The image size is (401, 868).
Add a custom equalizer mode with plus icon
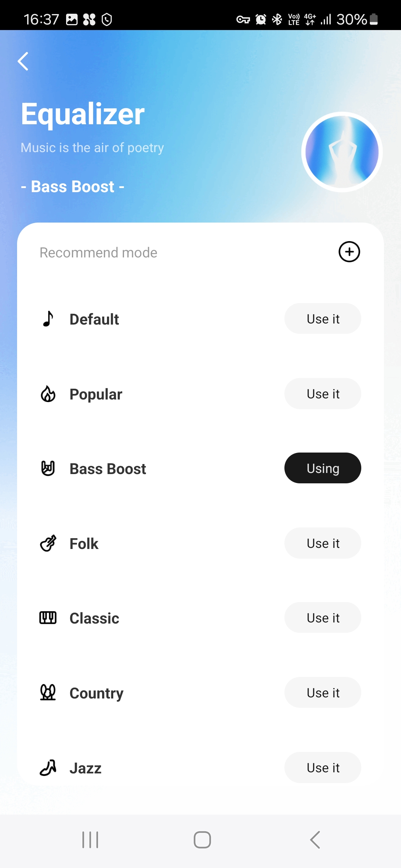(x=349, y=252)
